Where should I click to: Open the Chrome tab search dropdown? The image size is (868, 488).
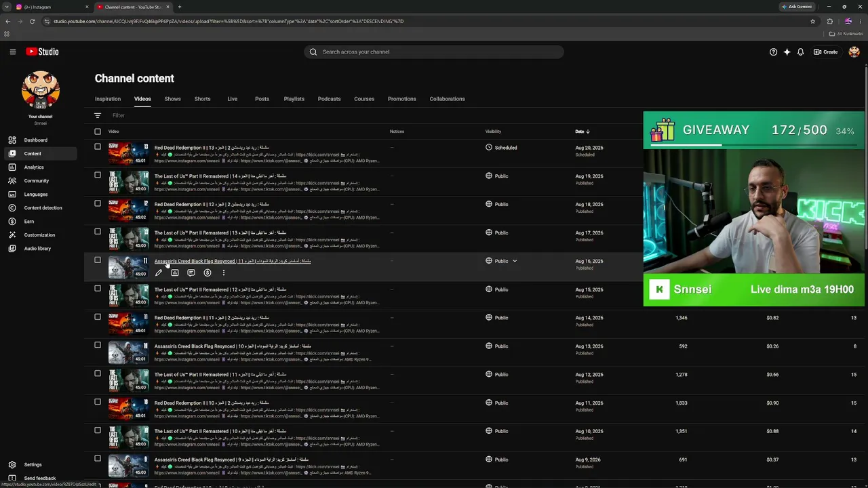point(7,7)
